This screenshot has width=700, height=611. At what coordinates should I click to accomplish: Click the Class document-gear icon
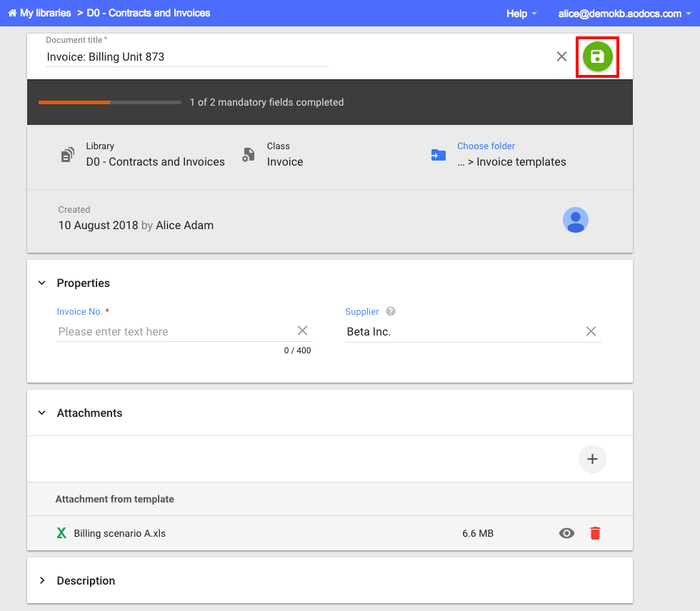tap(249, 155)
